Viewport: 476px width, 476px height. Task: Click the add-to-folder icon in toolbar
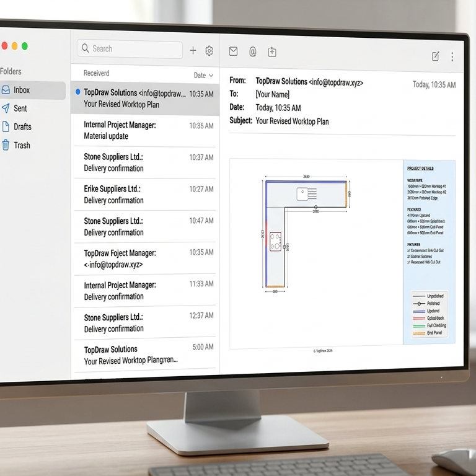coord(272,52)
